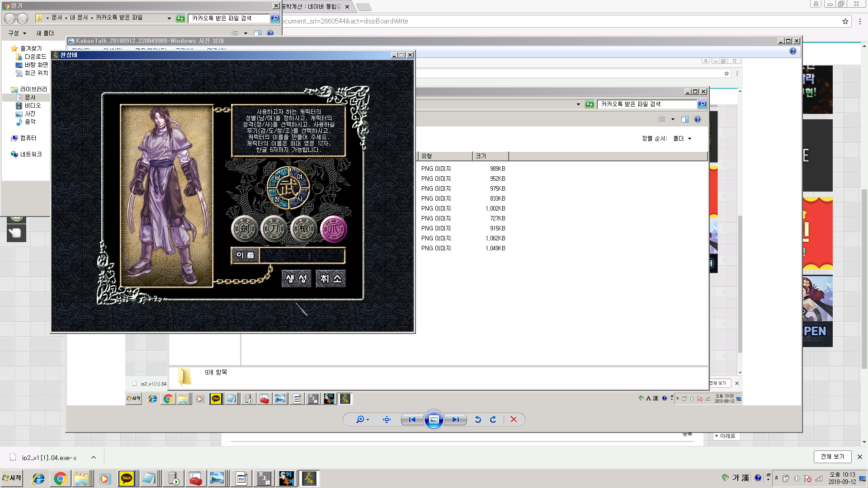Delete the photo with the red X
The height and width of the screenshot is (488, 868).
pyautogui.click(x=514, y=420)
